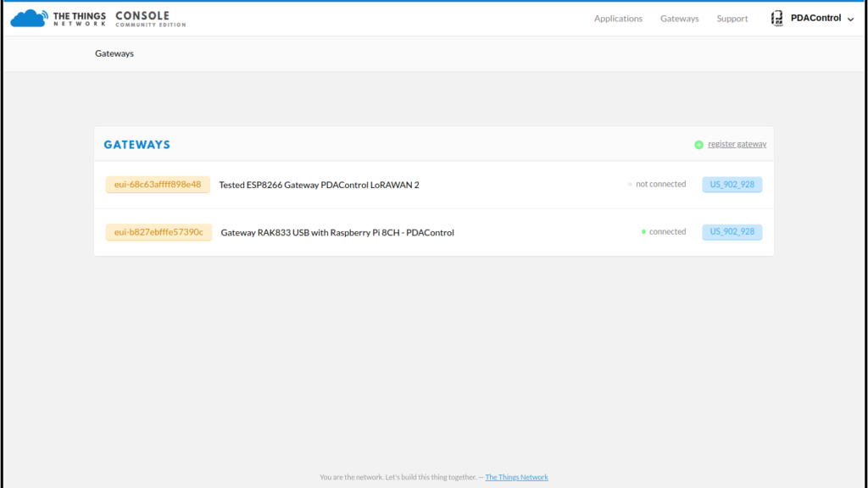
Task: Click the GATEWAYS panel heading
Action: [136, 144]
